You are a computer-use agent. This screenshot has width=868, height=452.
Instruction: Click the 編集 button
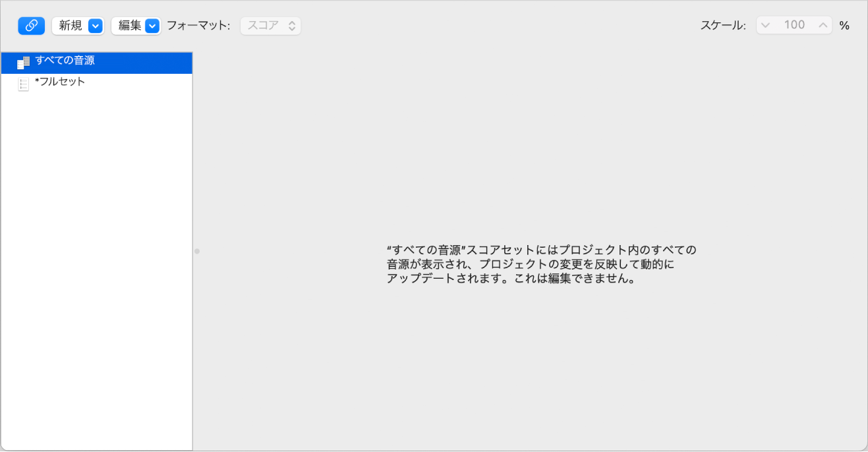coord(130,25)
